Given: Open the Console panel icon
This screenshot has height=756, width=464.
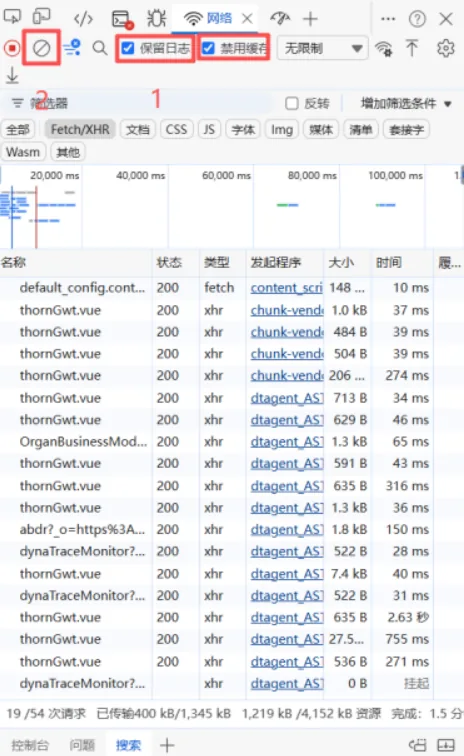Looking at the screenshot, I should (122, 19).
